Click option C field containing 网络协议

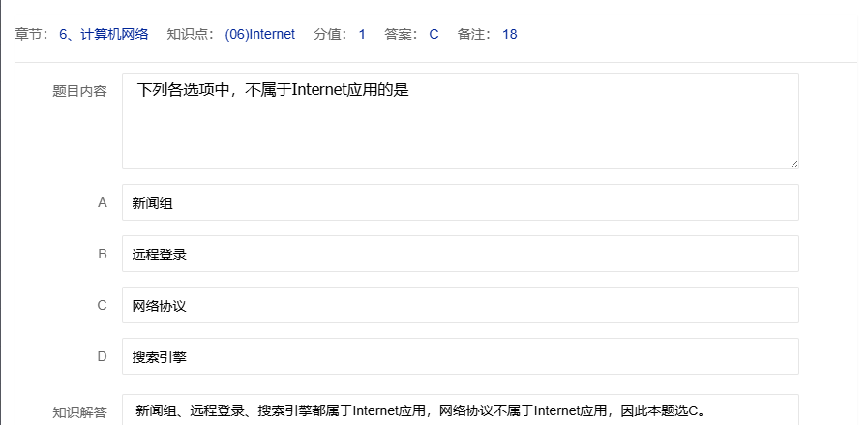[460, 305]
